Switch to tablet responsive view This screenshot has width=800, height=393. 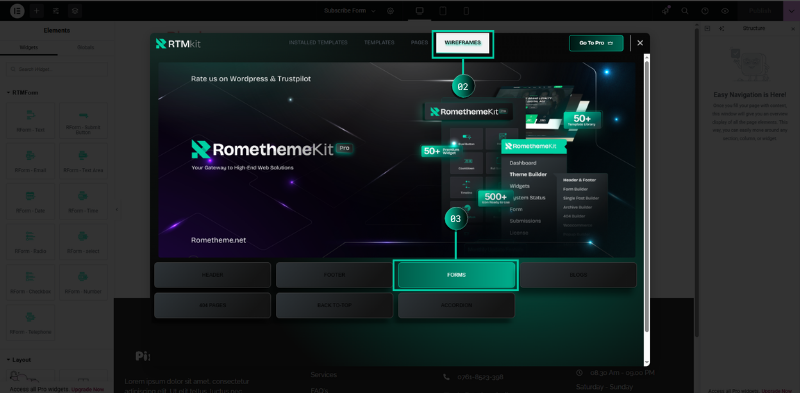(443, 11)
